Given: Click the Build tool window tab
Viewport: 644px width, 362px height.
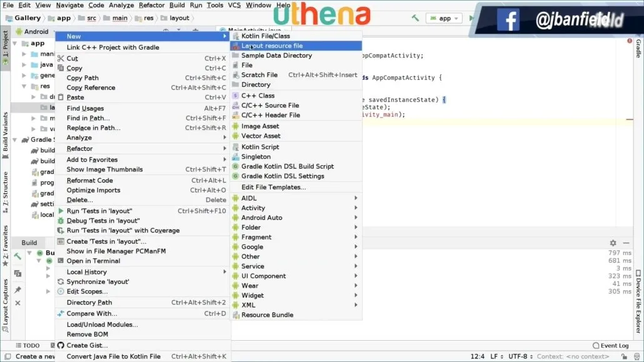Looking at the screenshot, I should click(x=29, y=243).
